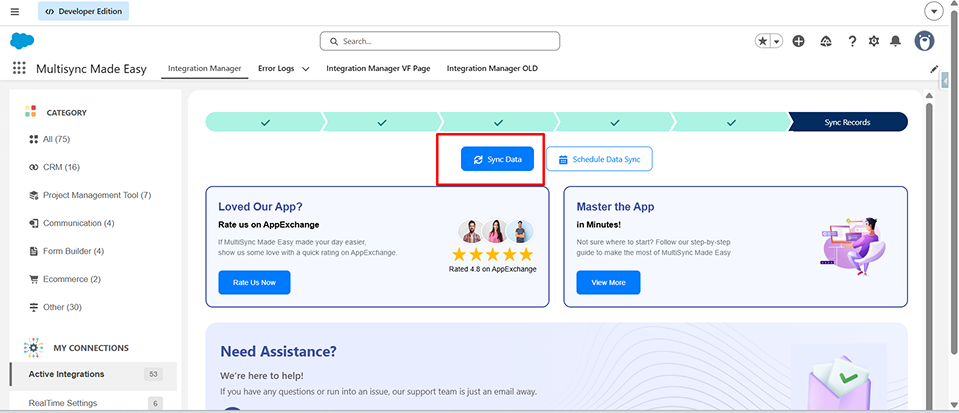
Task: Click the second completed progress step
Action: click(382, 122)
